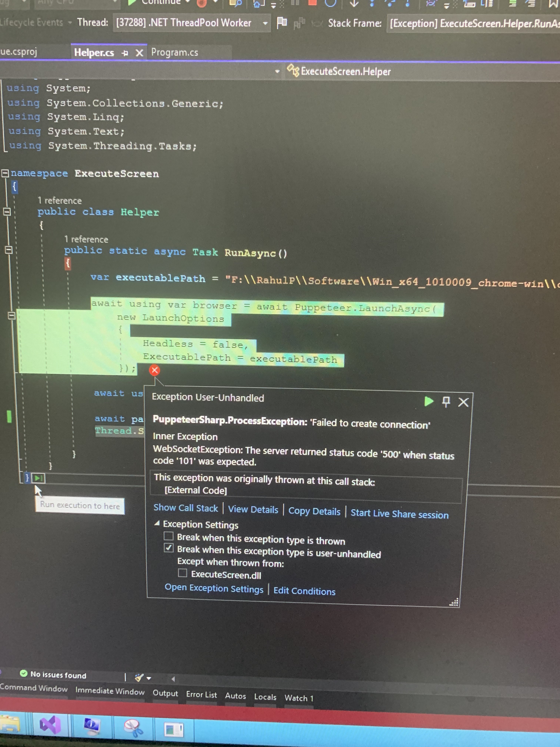The image size is (560, 747).
Task: Select the Helper.cs tab
Action: click(x=94, y=52)
